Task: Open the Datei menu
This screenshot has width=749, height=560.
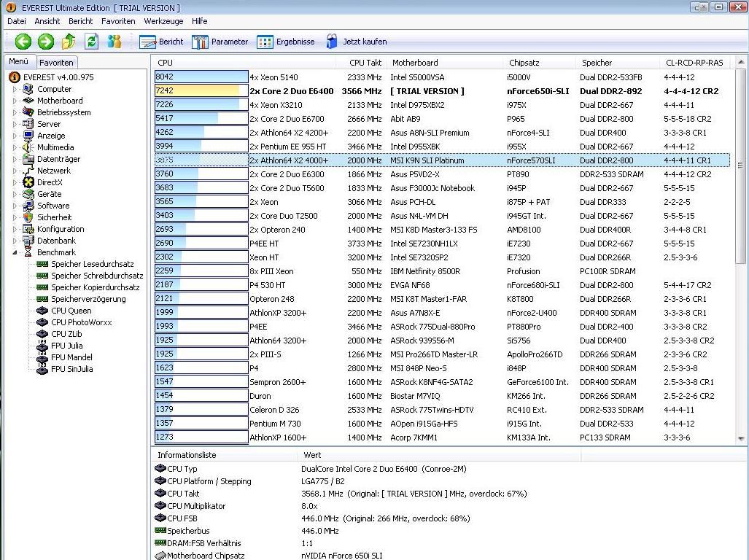Action: 17,21
